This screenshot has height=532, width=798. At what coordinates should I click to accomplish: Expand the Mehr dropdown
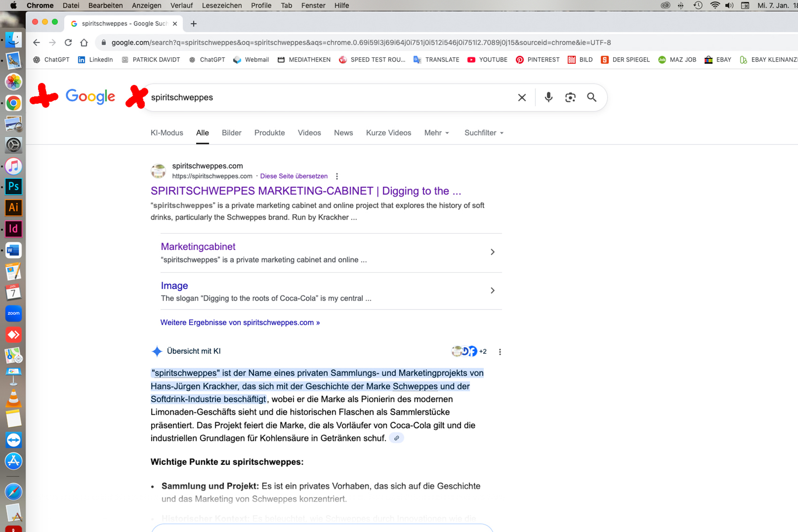(x=436, y=133)
